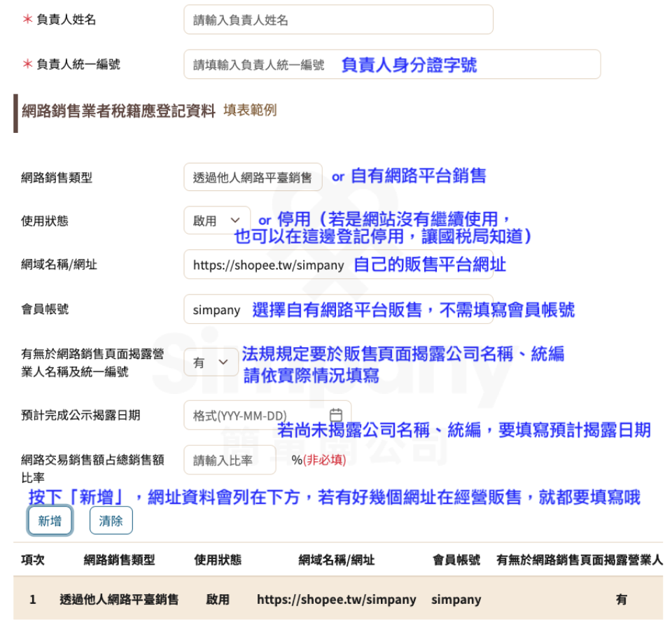Expand the disclosure dropdown showing 有
672x634 pixels.
coord(211,362)
